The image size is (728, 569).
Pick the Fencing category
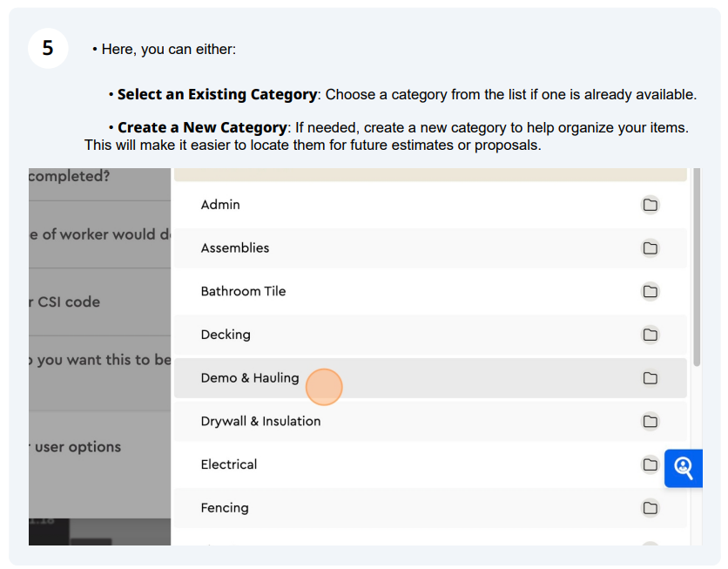[x=430, y=508]
